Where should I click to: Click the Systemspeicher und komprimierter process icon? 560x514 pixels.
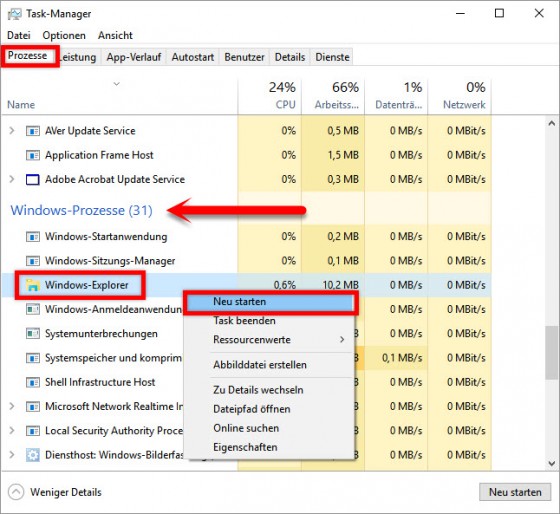pos(33,358)
